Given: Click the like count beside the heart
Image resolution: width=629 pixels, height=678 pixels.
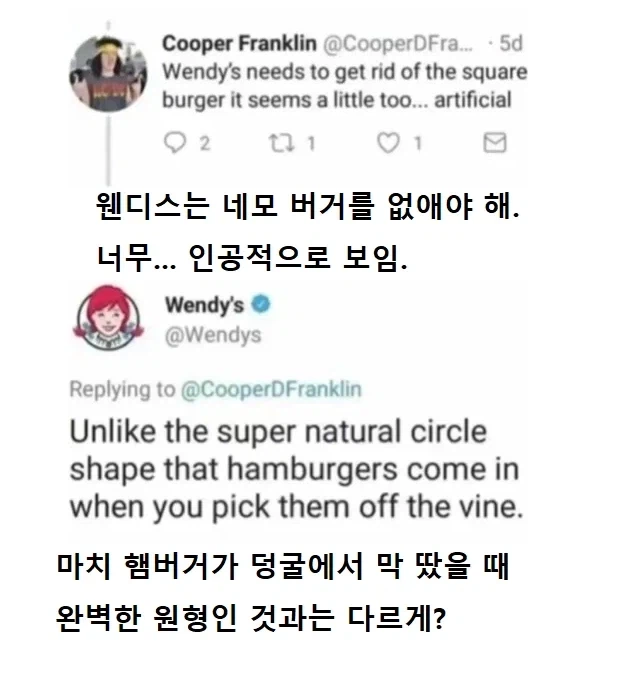Looking at the screenshot, I should point(416,144).
